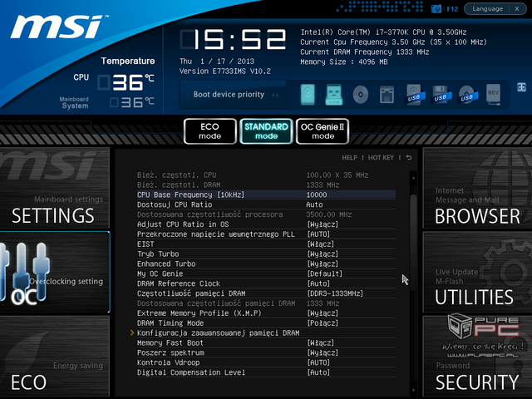Toggle Poszerz spektrum setting
The height and width of the screenshot is (399, 532).
coord(266,352)
